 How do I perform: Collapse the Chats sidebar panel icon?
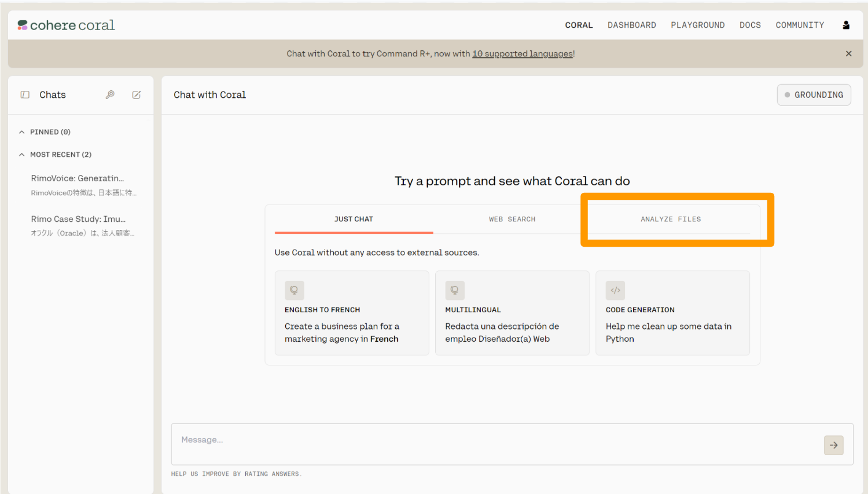(25, 95)
